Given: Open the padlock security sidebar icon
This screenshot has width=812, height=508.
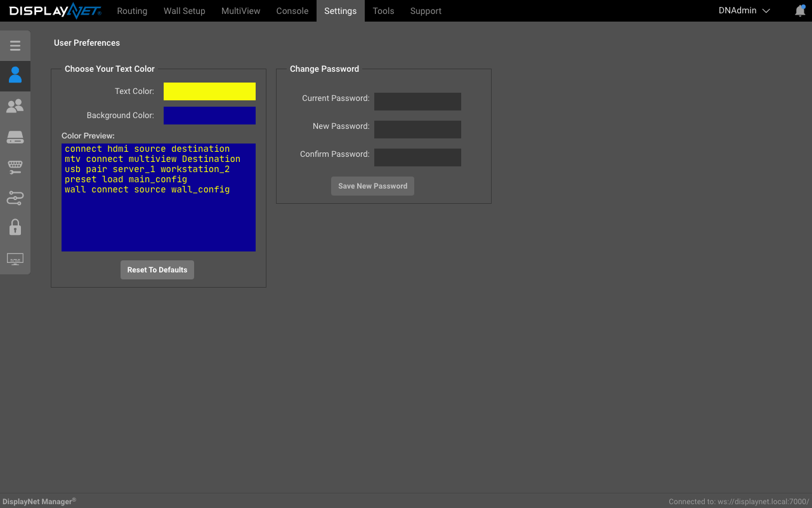Looking at the screenshot, I should tap(15, 227).
